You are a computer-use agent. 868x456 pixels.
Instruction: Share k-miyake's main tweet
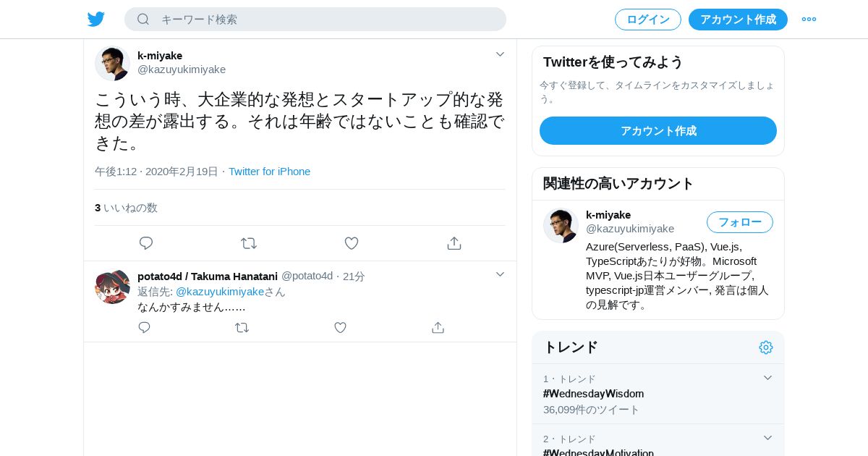pos(454,243)
